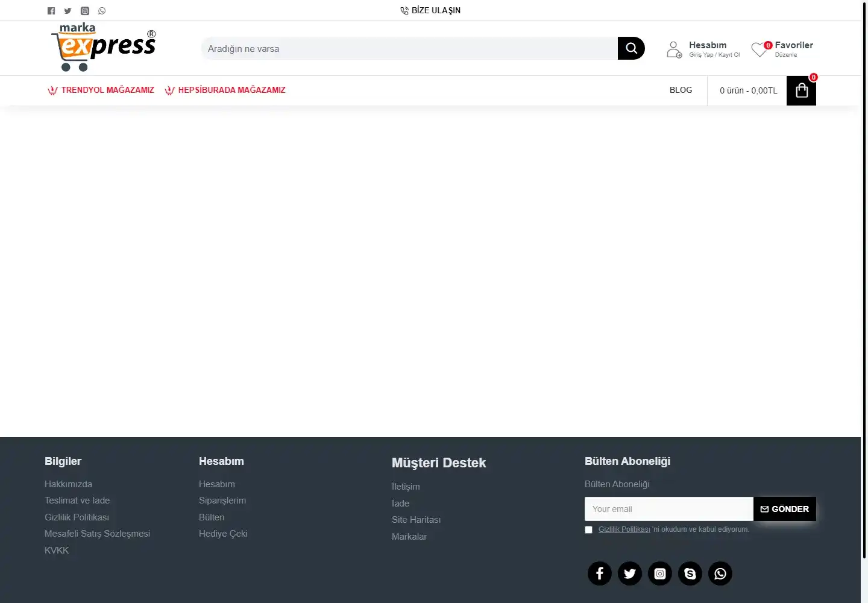Open Siparişlerim footer link
The height and width of the screenshot is (603, 868).
(222, 500)
